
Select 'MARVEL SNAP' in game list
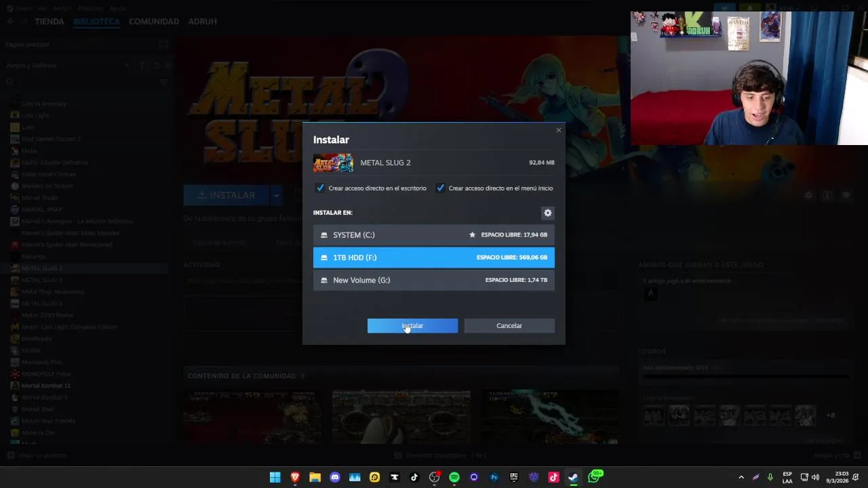click(x=42, y=209)
